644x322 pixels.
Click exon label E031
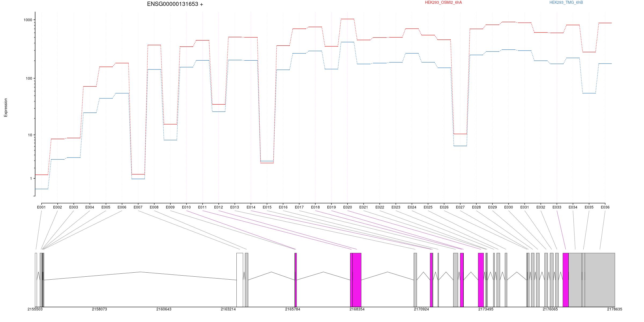(525, 207)
